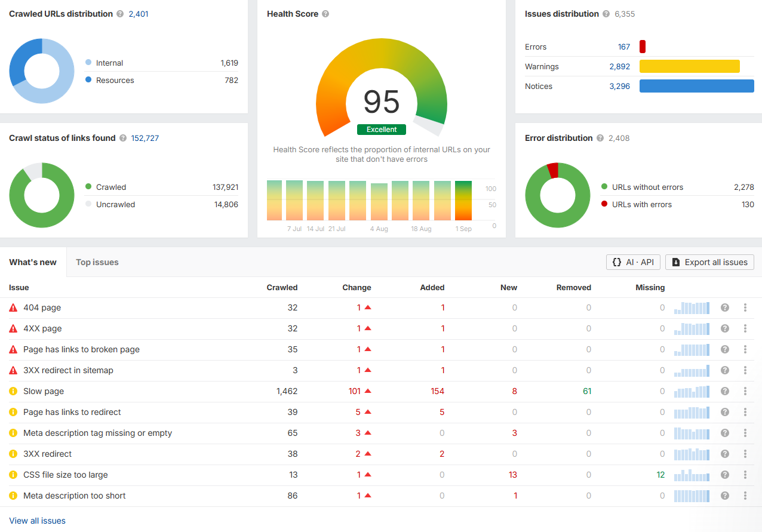Open three-dot menu for Slow page row
The image size is (762, 532).
click(745, 391)
